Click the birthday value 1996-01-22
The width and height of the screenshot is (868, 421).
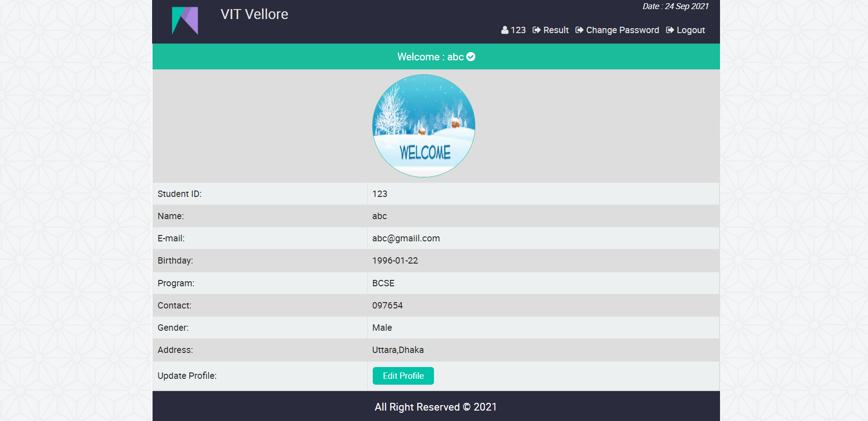[395, 260]
